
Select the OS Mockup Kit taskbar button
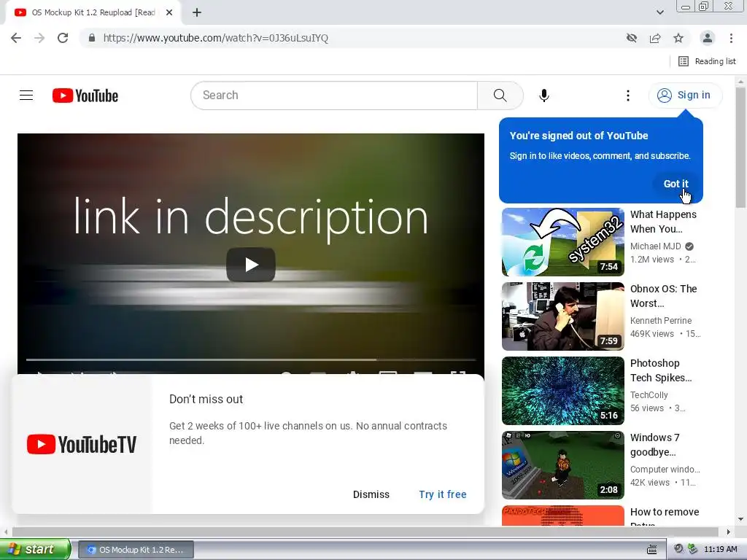click(136, 550)
